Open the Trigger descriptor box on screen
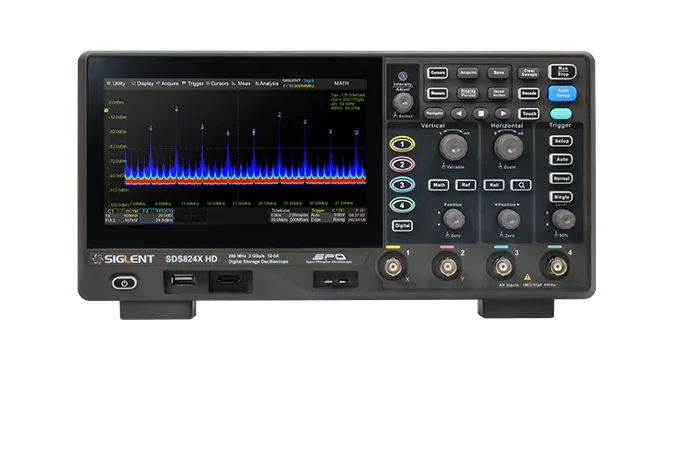The width and height of the screenshot is (675, 450). click(328, 216)
